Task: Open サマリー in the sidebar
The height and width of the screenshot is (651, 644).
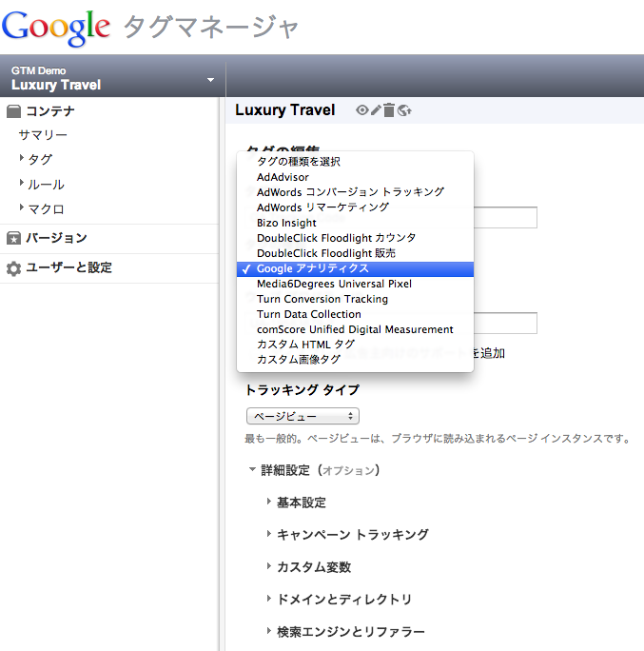Action: (43, 135)
